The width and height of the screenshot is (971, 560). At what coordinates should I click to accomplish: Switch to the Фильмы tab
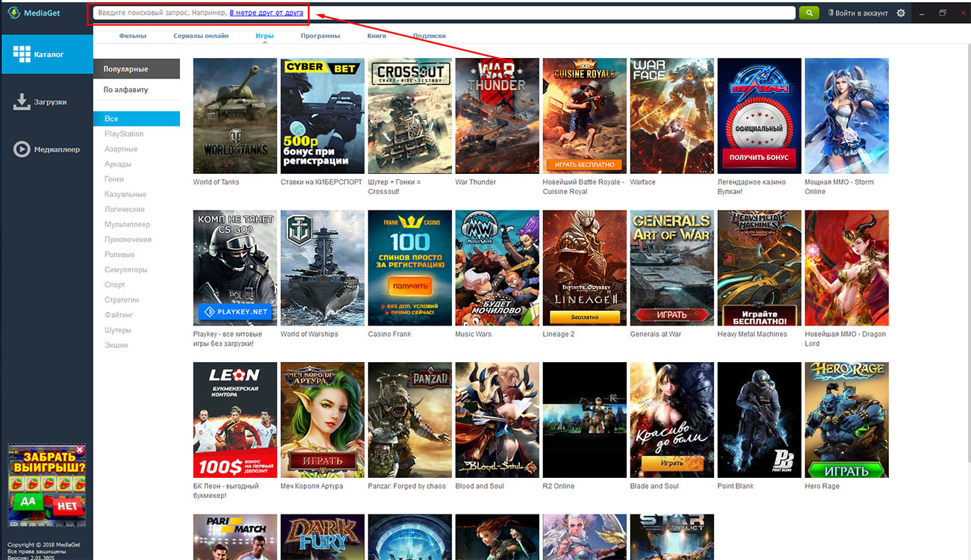pos(132,36)
